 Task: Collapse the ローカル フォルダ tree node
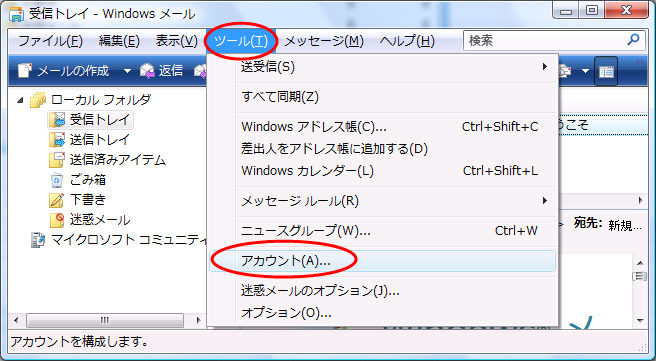tap(20, 100)
